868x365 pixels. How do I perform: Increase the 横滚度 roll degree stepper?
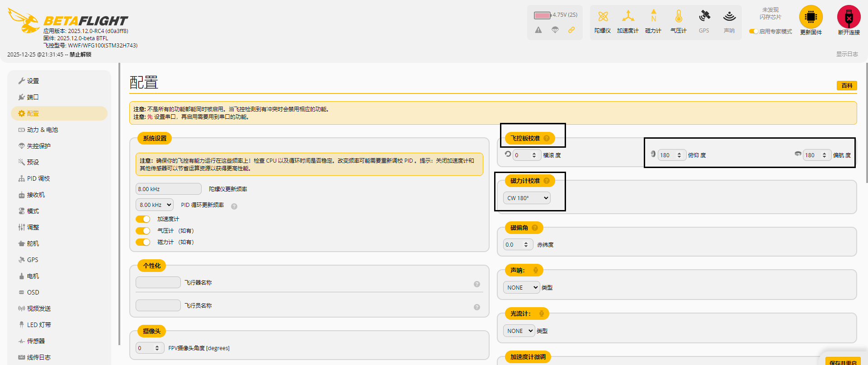[534, 153]
